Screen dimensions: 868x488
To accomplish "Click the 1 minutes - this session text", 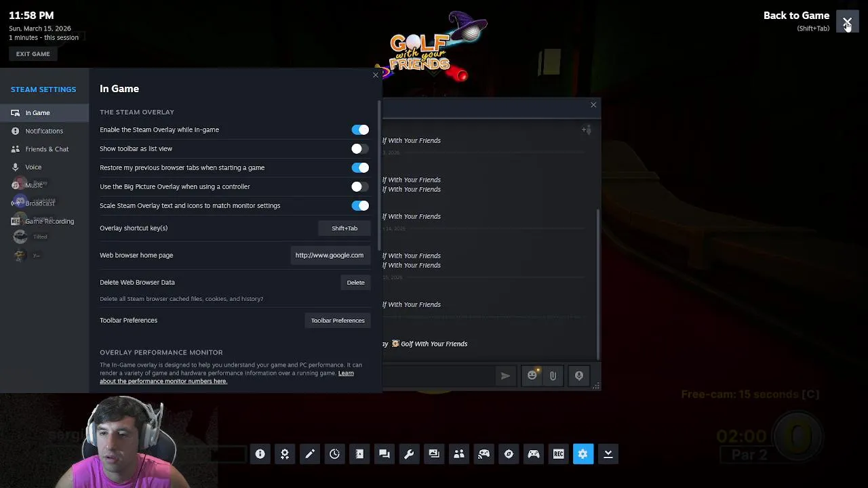I will pyautogui.click(x=43, y=37).
